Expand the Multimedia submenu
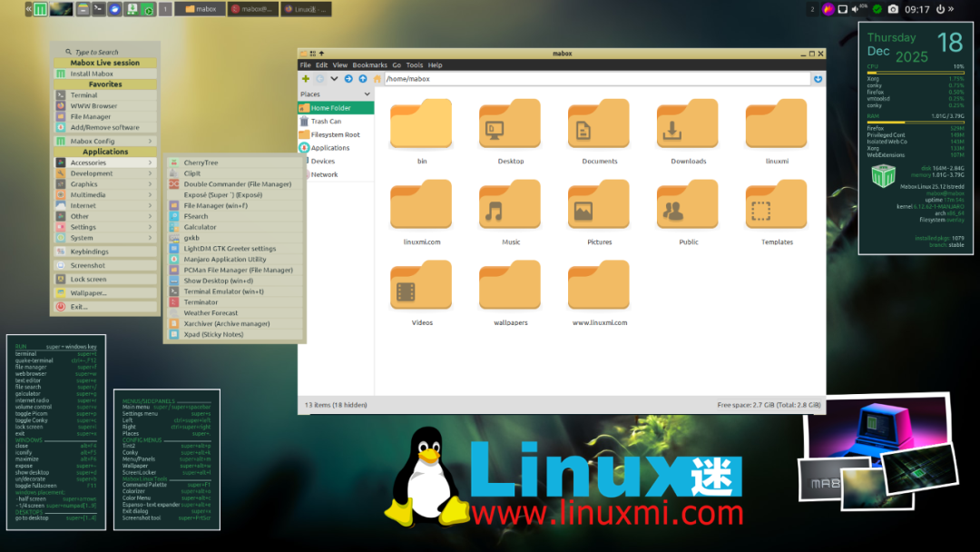980x552 pixels. click(105, 194)
